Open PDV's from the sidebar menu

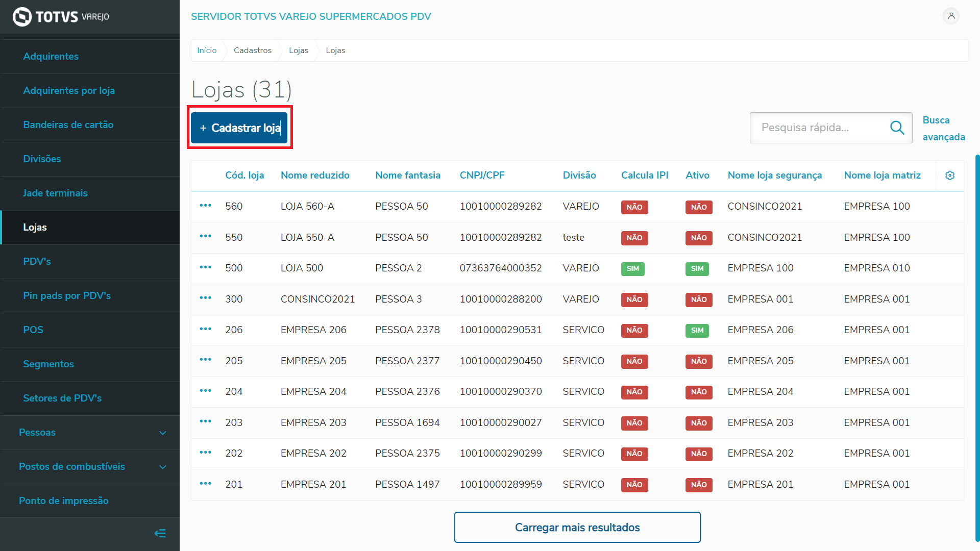pyautogui.click(x=37, y=262)
